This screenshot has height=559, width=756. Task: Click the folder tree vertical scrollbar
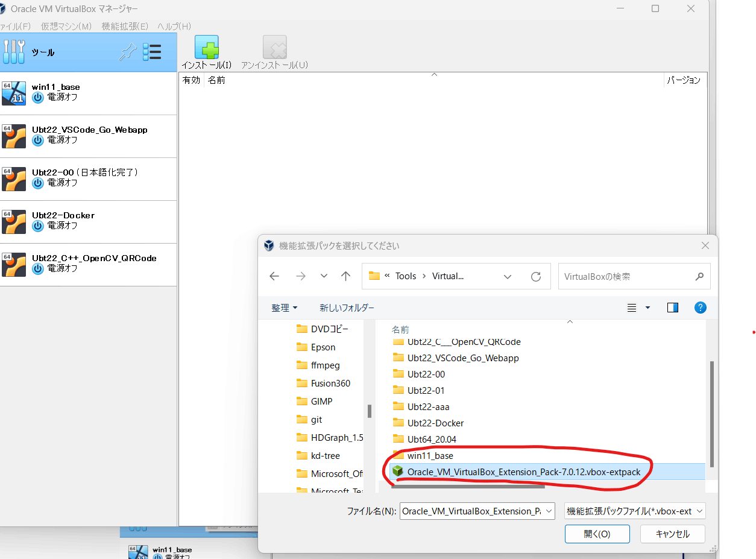(369, 411)
